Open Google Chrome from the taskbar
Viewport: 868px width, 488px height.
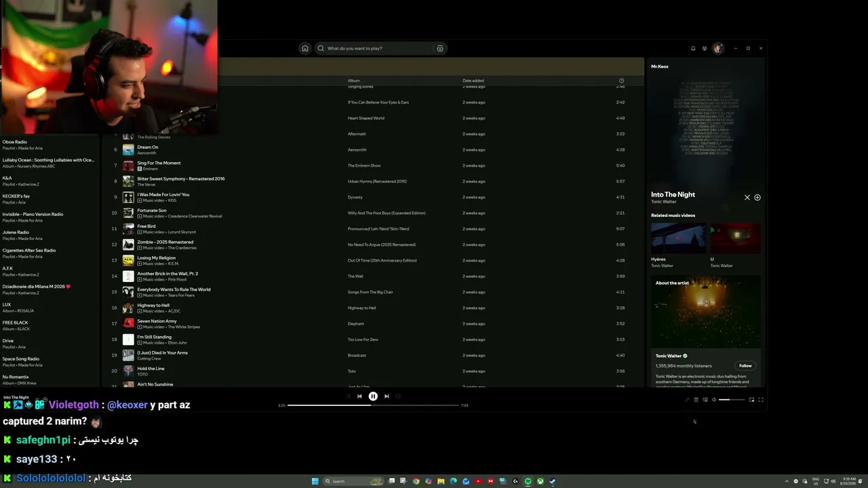click(x=416, y=481)
